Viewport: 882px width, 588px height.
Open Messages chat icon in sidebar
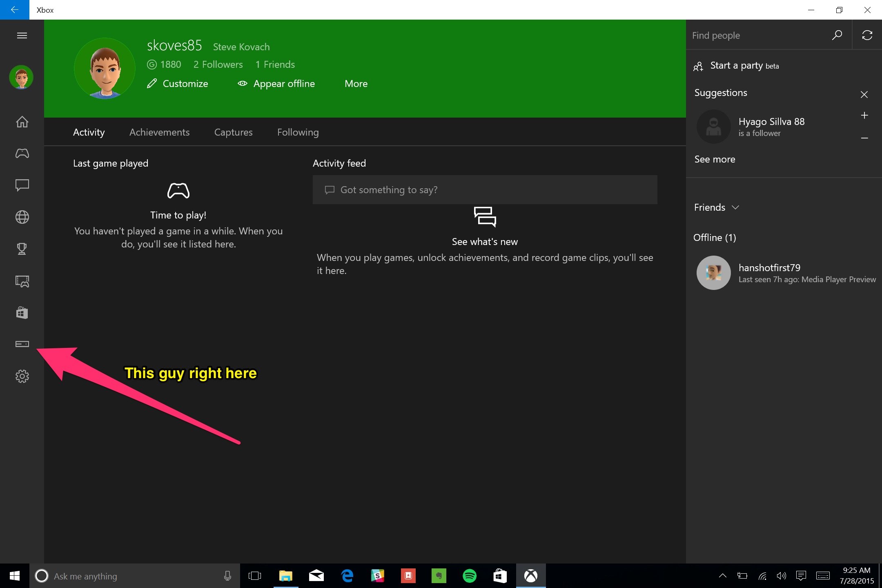22,185
